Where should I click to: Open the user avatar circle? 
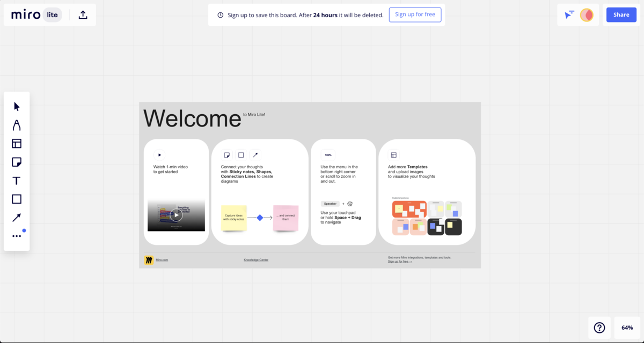point(587,15)
